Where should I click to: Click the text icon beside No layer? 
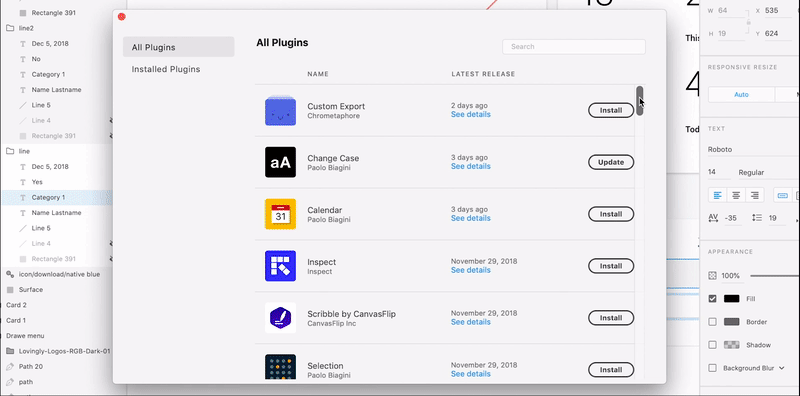pos(22,59)
